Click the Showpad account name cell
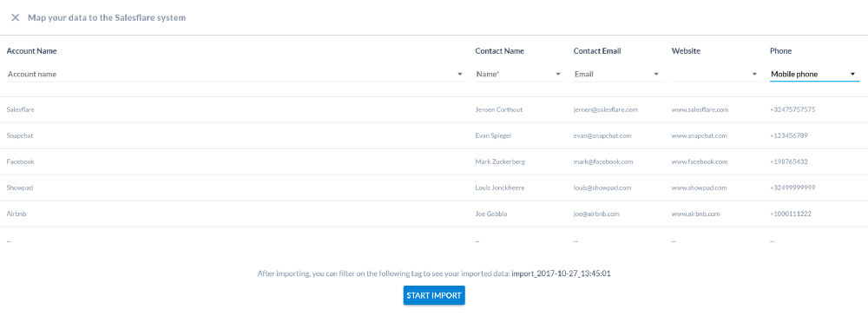This screenshot has width=868, height=323. coord(20,188)
